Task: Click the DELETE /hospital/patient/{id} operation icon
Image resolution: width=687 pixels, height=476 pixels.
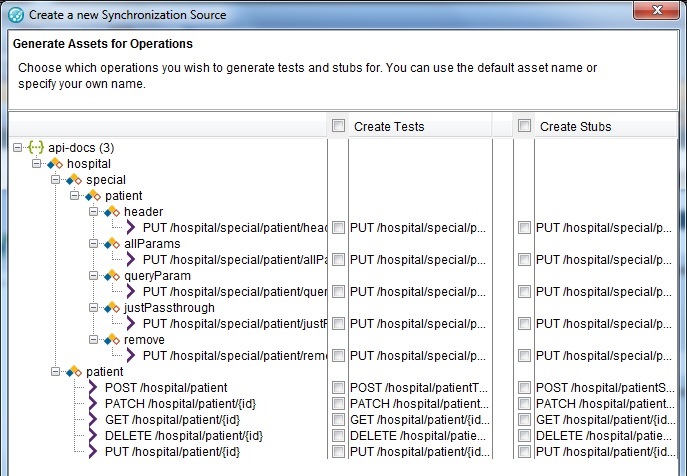Action: click(93, 436)
